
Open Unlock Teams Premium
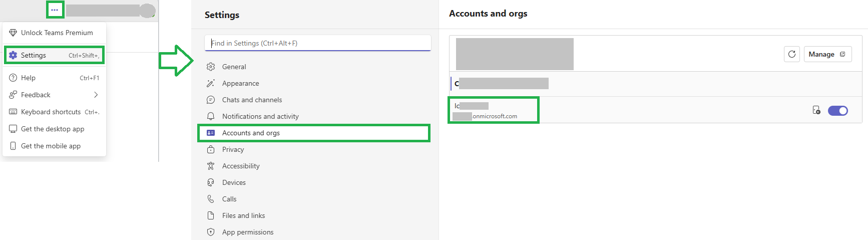(54, 33)
